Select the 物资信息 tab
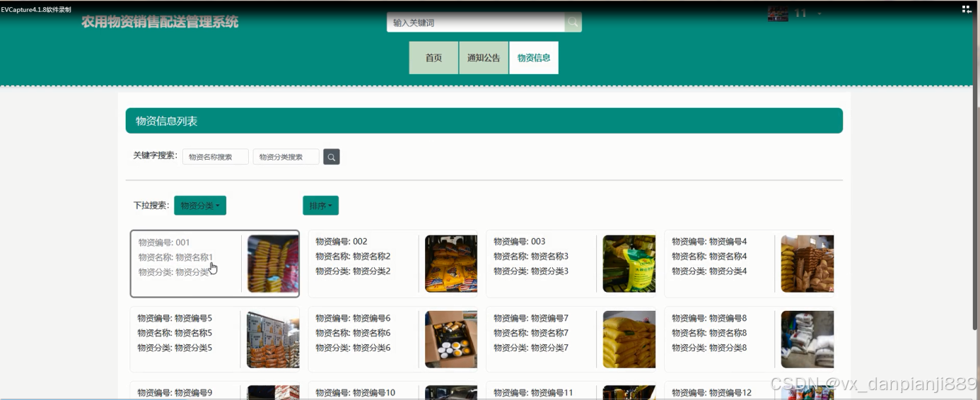Screen dimensions: 980x400 click(534, 58)
